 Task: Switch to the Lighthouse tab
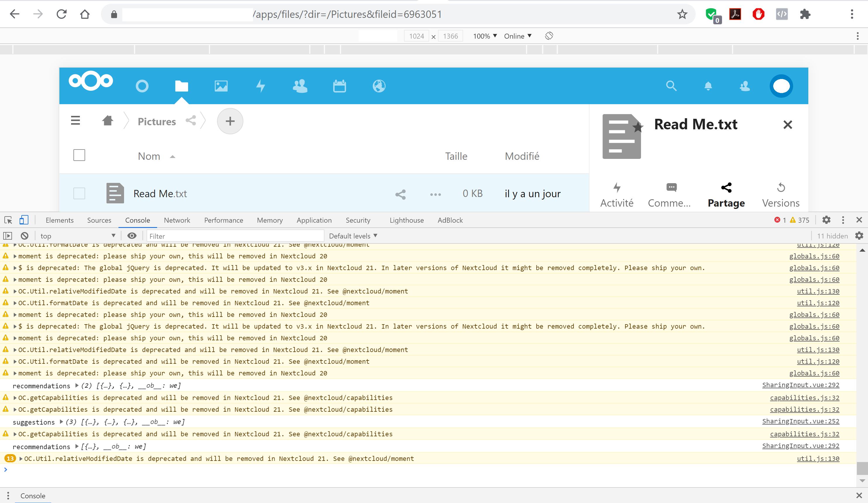click(x=406, y=220)
